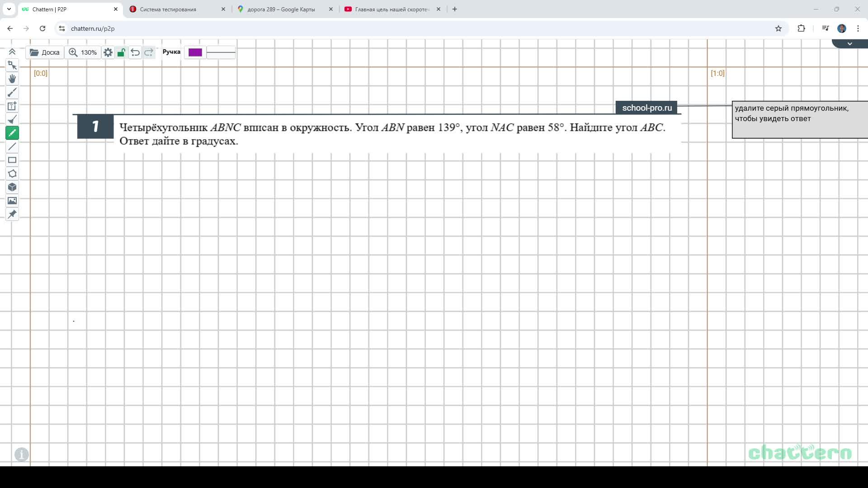Select the broom eraser tool
This screenshot has height=488, width=868.
pyautogui.click(x=12, y=120)
